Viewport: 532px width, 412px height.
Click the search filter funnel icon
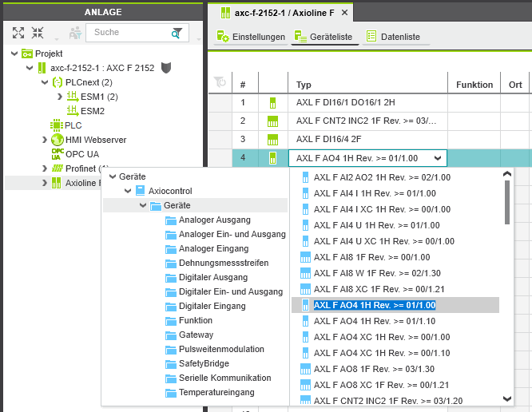coord(177,33)
